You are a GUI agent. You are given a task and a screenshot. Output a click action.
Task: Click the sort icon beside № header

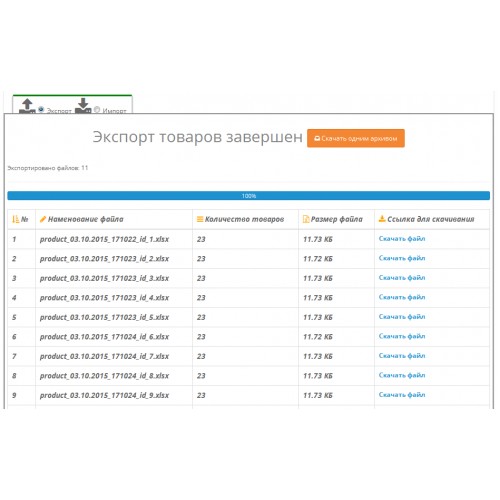click(x=16, y=219)
